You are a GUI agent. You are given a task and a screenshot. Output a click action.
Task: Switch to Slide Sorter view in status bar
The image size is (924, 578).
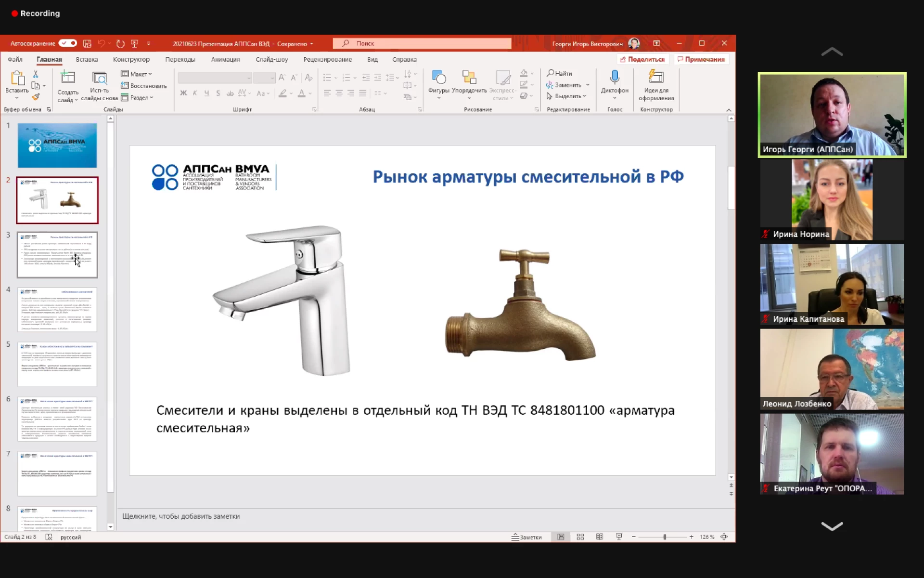click(x=580, y=537)
